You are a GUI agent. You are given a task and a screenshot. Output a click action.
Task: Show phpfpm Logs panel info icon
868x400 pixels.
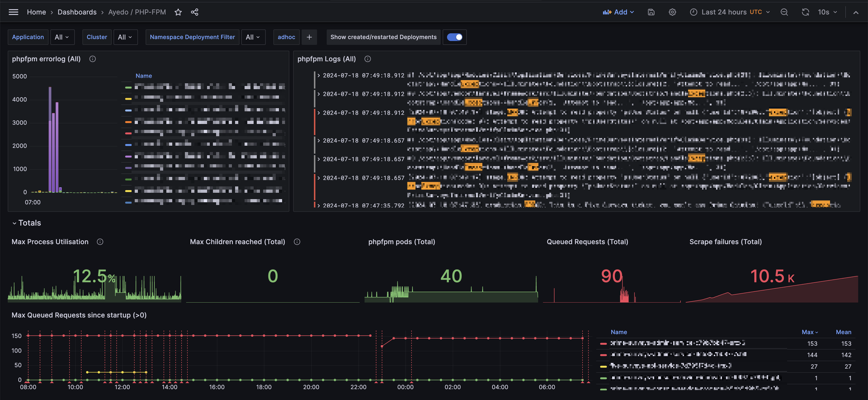pos(368,59)
